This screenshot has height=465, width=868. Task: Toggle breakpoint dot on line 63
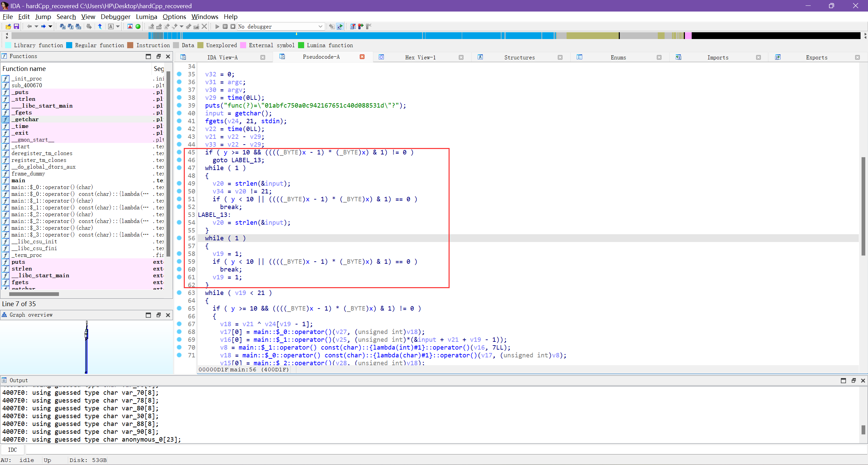pyautogui.click(x=179, y=293)
